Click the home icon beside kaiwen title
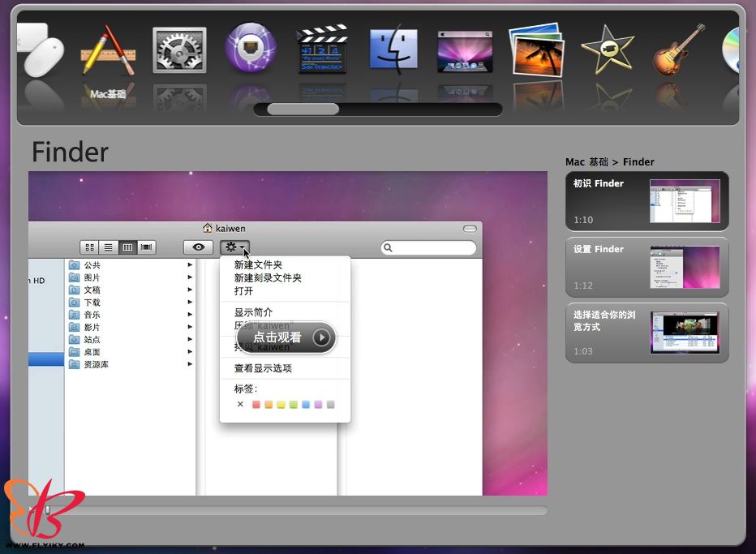 208,228
